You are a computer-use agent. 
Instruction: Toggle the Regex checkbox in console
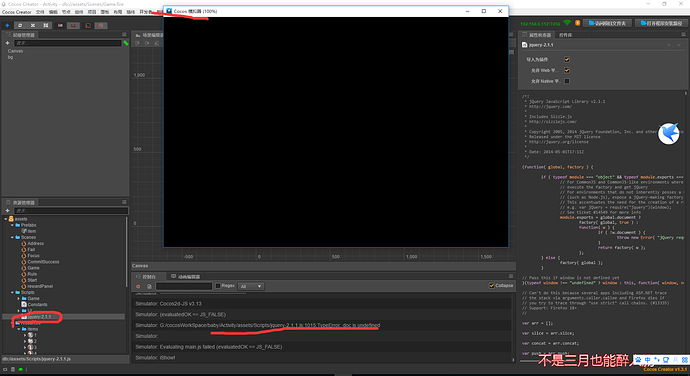coord(217,286)
